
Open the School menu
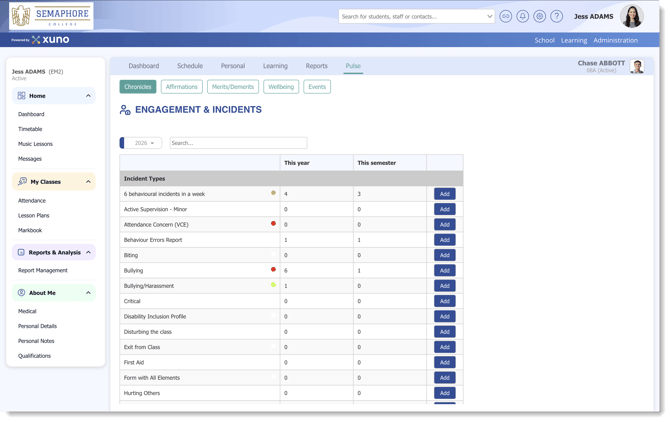[x=544, y=40]
